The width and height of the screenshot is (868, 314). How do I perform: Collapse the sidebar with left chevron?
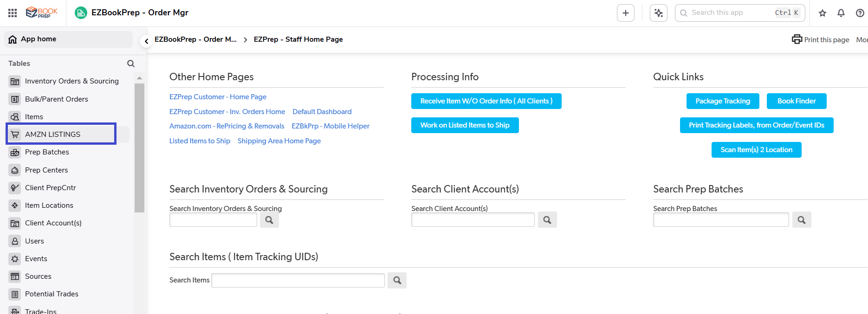(146, 41)
